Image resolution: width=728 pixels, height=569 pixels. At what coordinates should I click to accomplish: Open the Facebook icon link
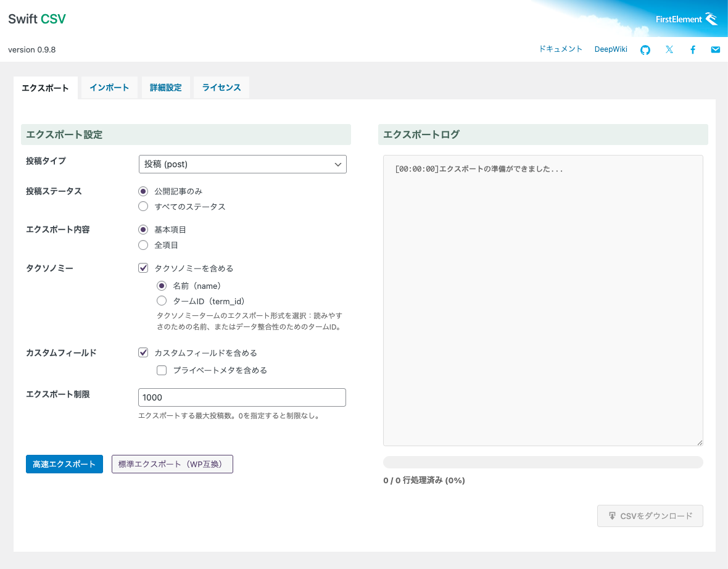tap(693, 50)
